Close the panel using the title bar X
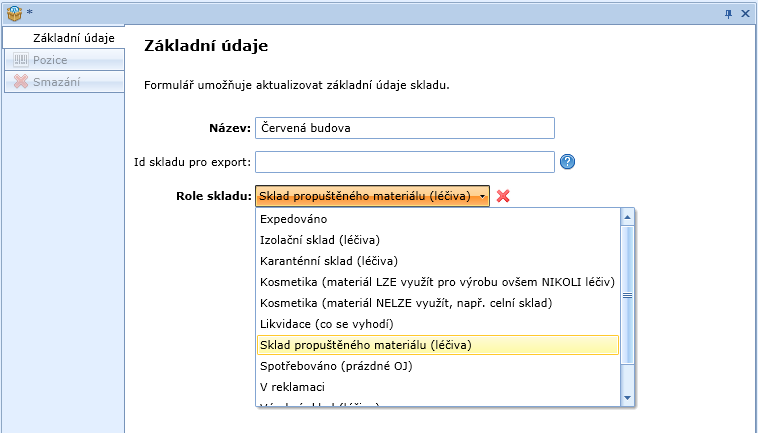The height and width of the screenshot is (433, 758). pyautogui.click(x=746, y=11)
